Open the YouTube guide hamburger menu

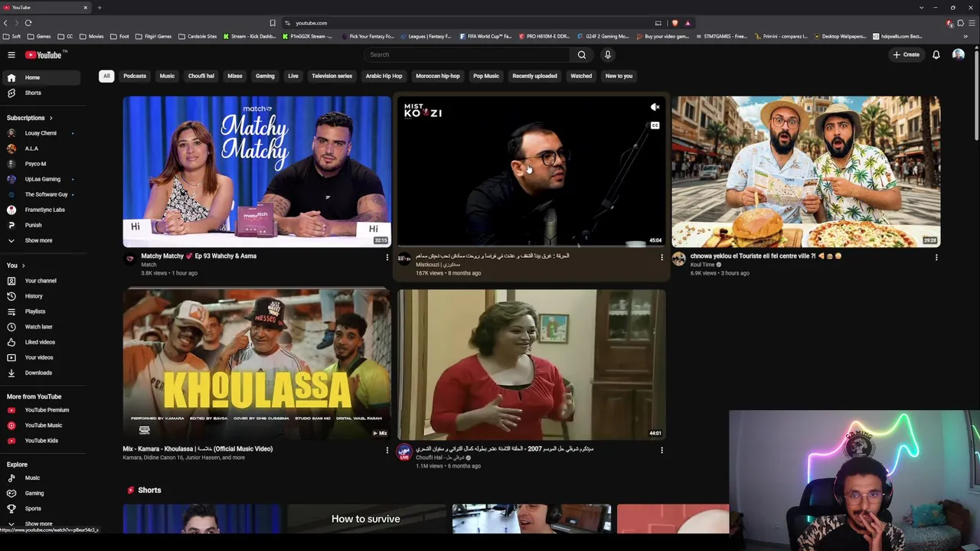coord(11,54)
